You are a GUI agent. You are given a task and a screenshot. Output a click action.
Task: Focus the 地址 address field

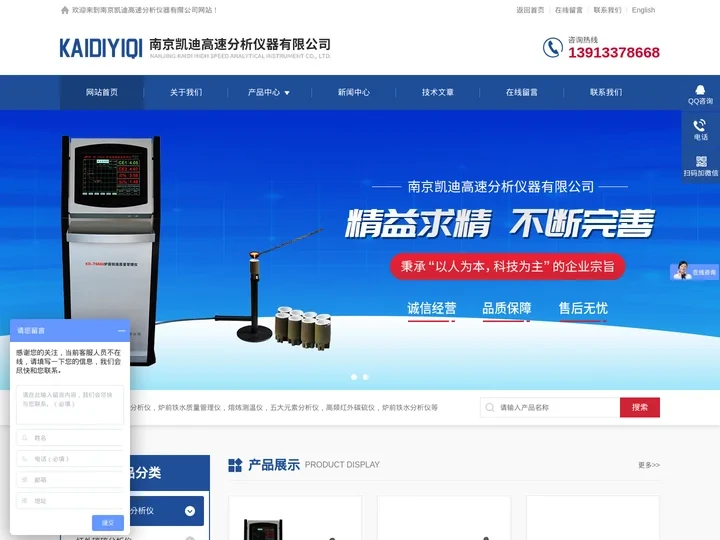click(70, 501)
